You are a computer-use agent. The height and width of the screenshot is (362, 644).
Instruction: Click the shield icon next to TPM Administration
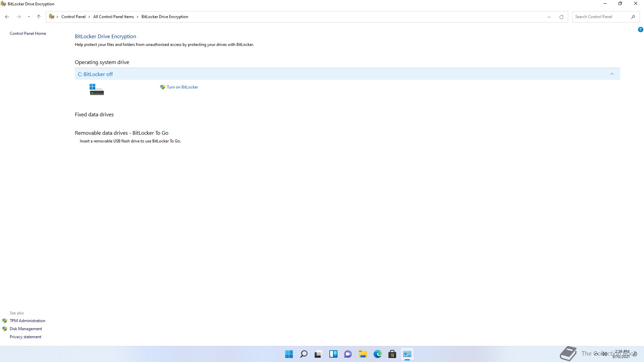5,321
